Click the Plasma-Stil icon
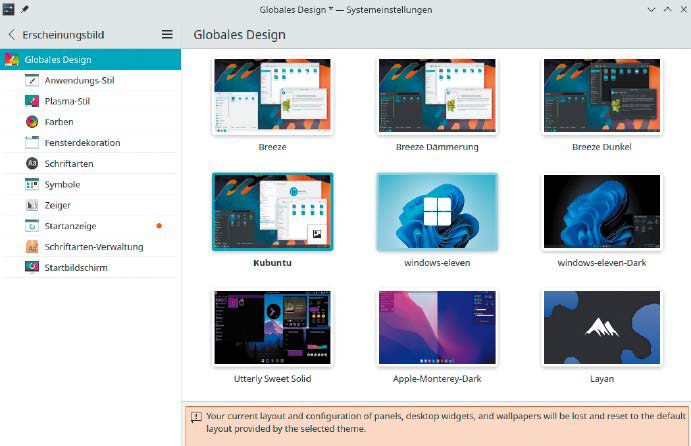Viewport: 691px width, 446px height. pyautogui.click(x=32, y=101)
